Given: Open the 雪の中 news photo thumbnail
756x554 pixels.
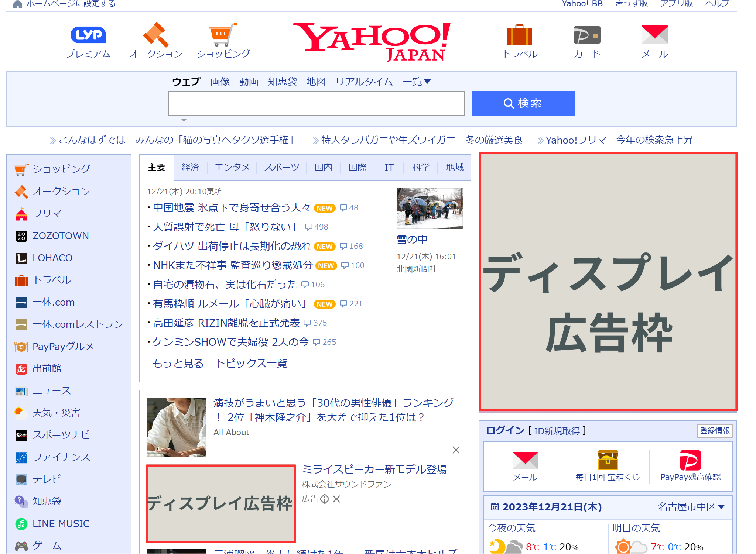Looking at the screenshot, I should [x=430, y=209].
